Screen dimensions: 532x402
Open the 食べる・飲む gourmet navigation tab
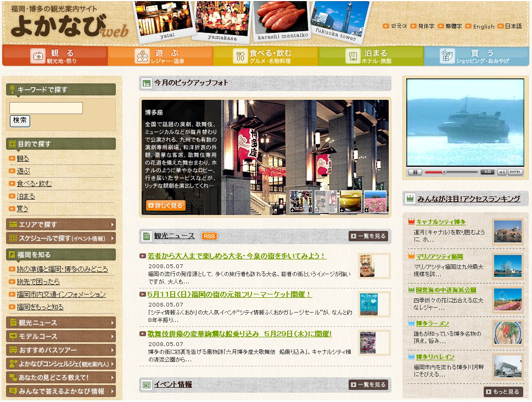coord(265,56)
